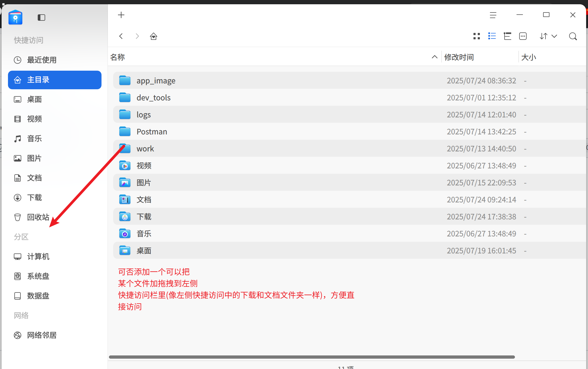Open 音乐 in the sidebar
The width and height of the screenshot is (588, 369).
click(55, 139)
